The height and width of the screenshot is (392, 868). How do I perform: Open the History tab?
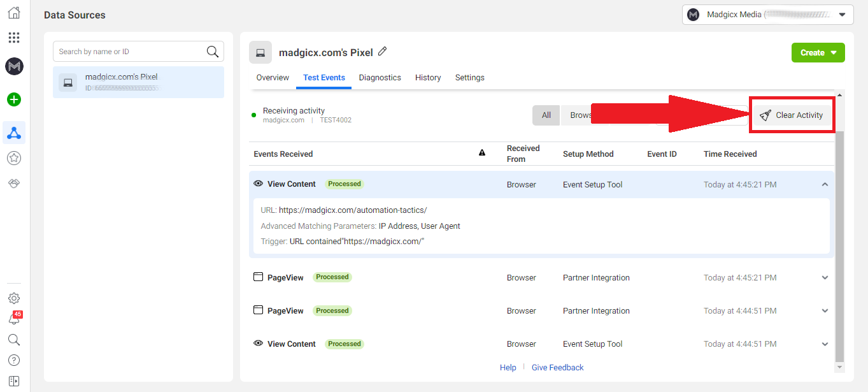pyautogui.click(x=428, y=78)
